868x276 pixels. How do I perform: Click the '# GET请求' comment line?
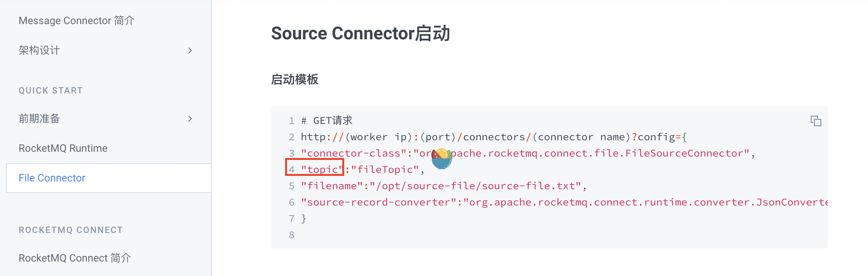(327, 121)
